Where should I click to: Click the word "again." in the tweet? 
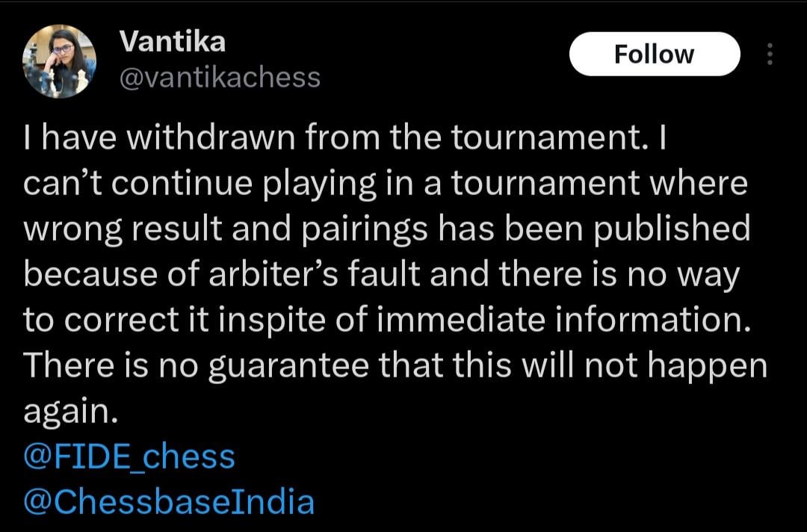tap(71, 412)
